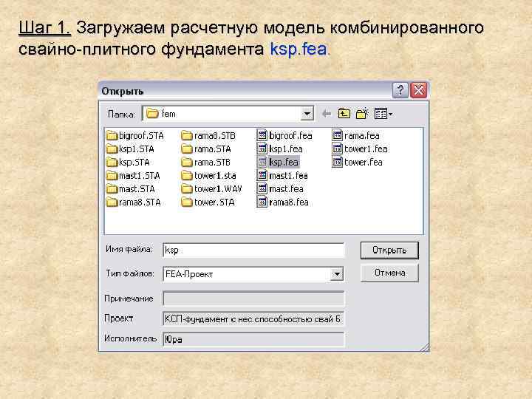This screenshot has width=532, height=399.
Task: Click the Проект field with КСП-фундамент text
Action: point(253,319)
